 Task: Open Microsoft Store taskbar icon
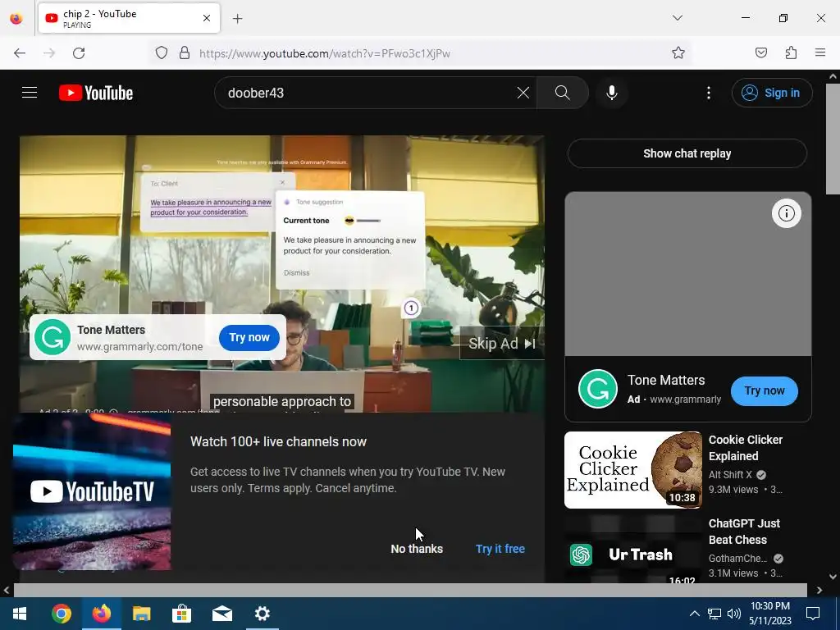click(x=181, y=614)
